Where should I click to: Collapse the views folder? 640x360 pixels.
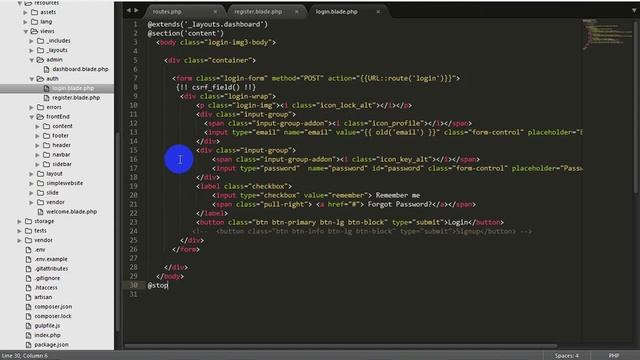(26, 31)
